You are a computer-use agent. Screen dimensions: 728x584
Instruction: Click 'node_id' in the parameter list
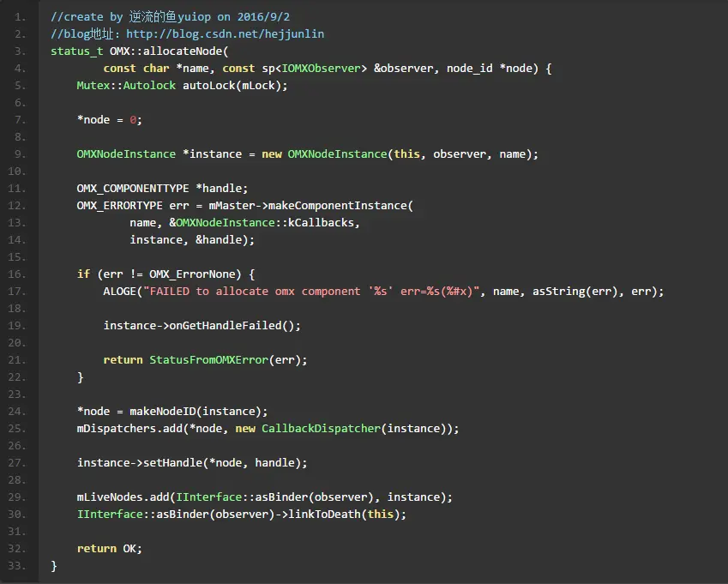tap(469, 69)
